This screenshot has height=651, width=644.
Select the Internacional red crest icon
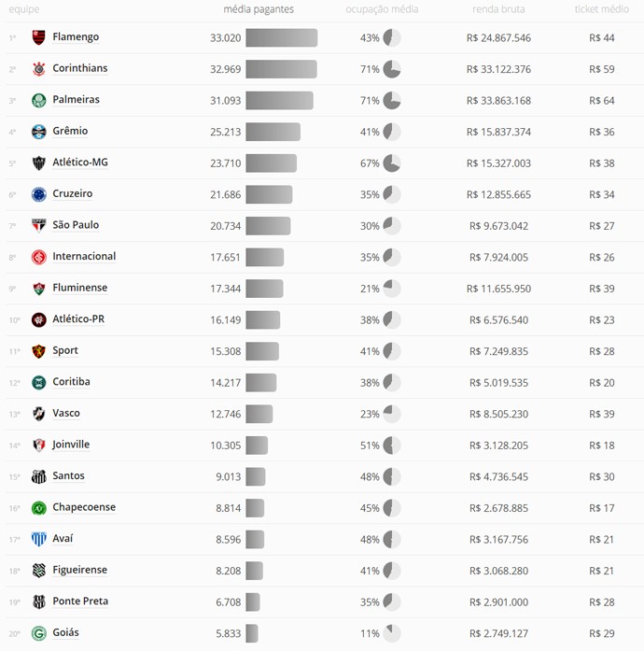coord(39,257)
